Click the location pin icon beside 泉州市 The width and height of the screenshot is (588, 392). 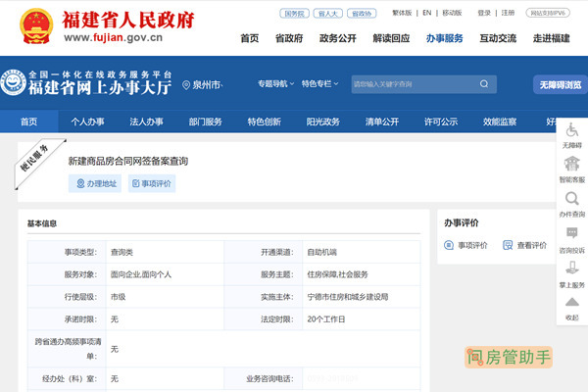click(x=186, y=85)
